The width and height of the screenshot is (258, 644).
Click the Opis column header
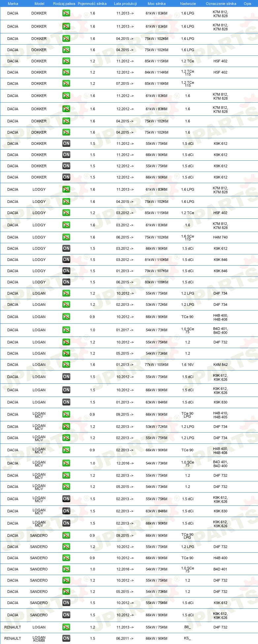coord(247,4)
